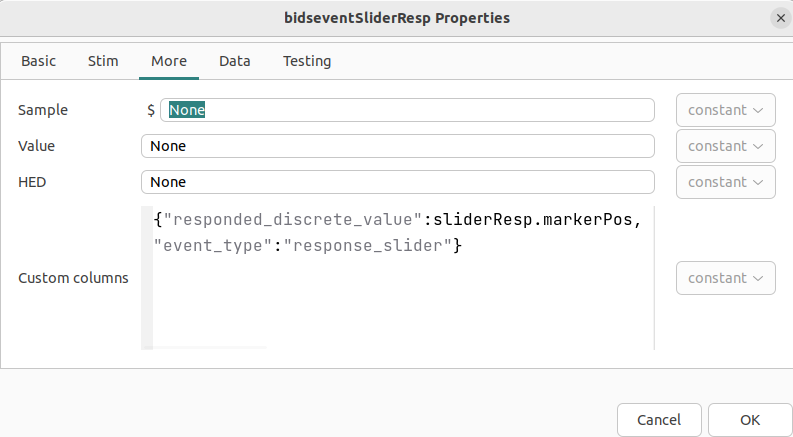The image size is (793, 437).
Task: Click the "response_slider" string in code editor
Action: [x=368, y=246]
